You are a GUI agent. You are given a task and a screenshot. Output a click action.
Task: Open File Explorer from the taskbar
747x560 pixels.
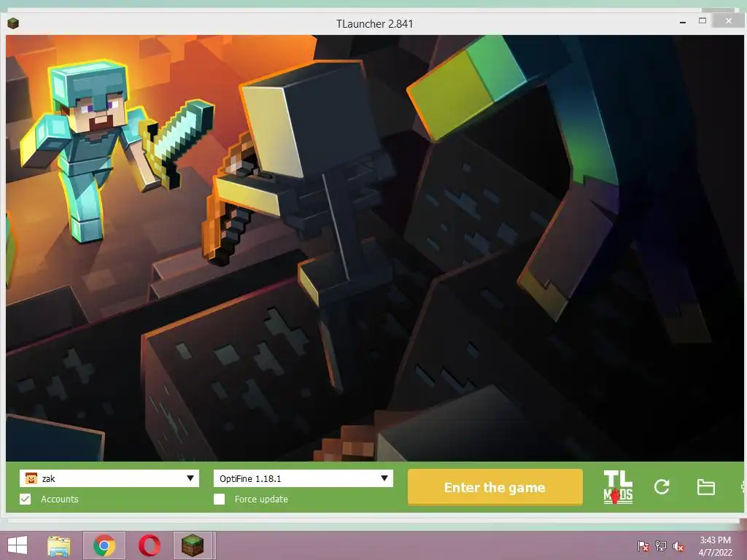coord(59,545)
